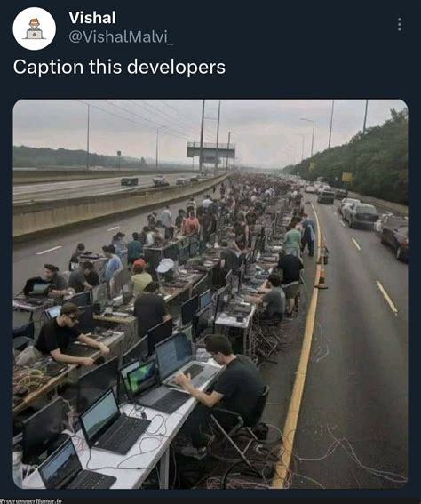
Task: Click the display name Vishal
Action: pyautogui.click(x=92, y=18)
